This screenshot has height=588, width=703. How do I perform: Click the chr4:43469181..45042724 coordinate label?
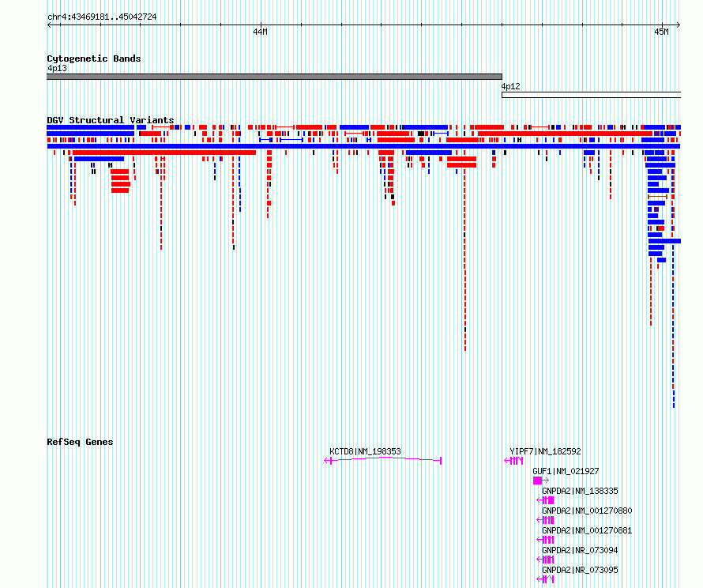(x=102, y=17)
